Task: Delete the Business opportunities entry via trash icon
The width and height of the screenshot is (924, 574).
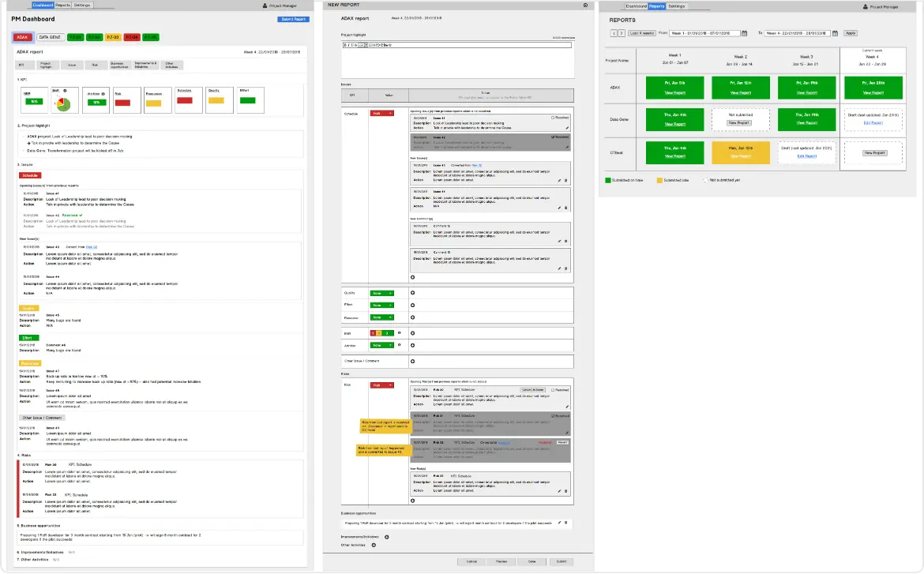Action: [x=566, y=523]
